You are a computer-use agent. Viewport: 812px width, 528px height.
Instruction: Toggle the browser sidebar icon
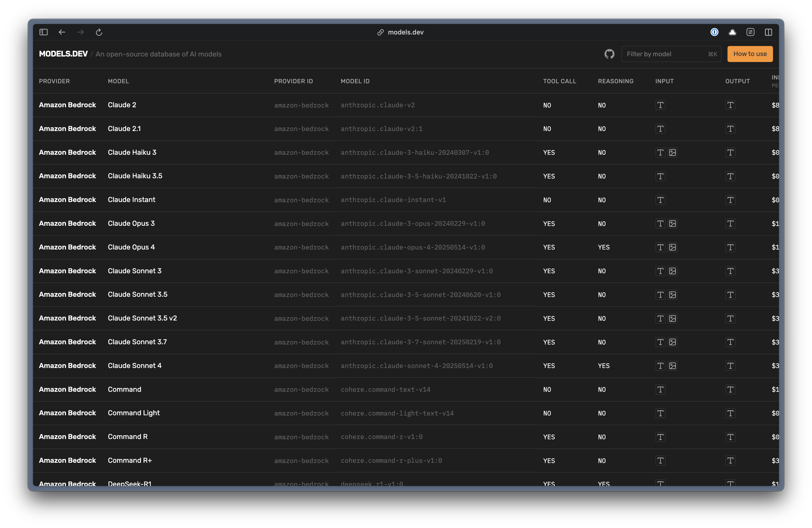[43, 32]
